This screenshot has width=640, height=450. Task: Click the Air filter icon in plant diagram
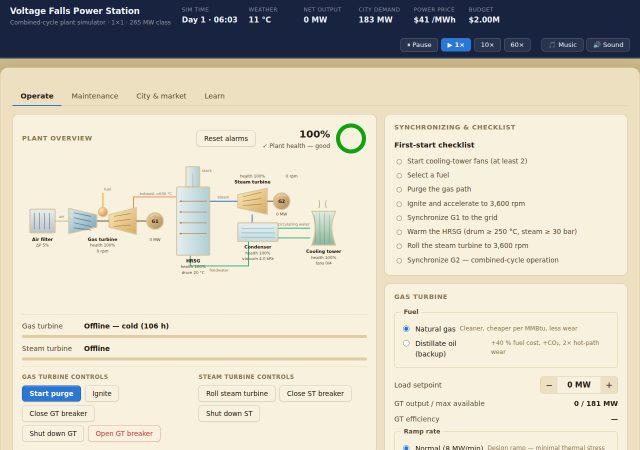click(x=42, y=221)
